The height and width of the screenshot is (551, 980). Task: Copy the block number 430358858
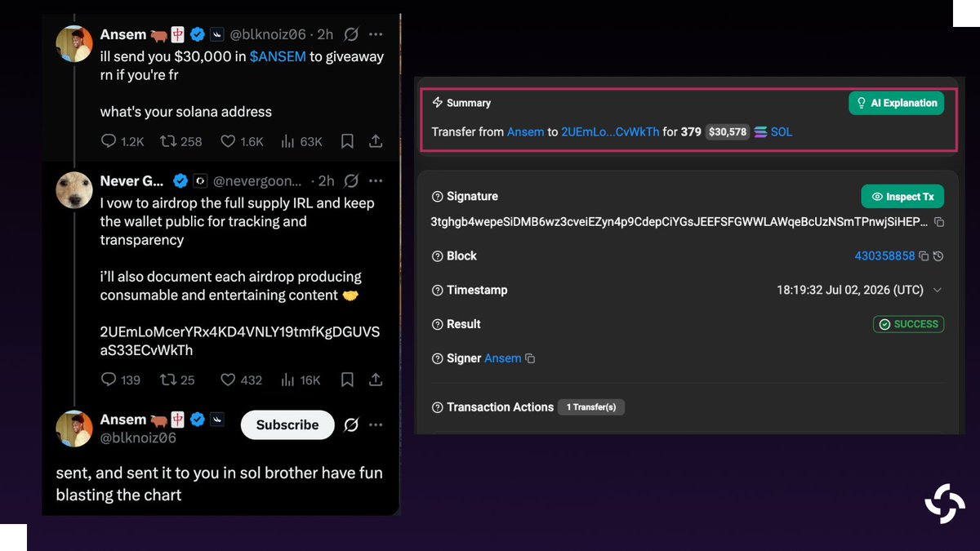click(924, 256)
